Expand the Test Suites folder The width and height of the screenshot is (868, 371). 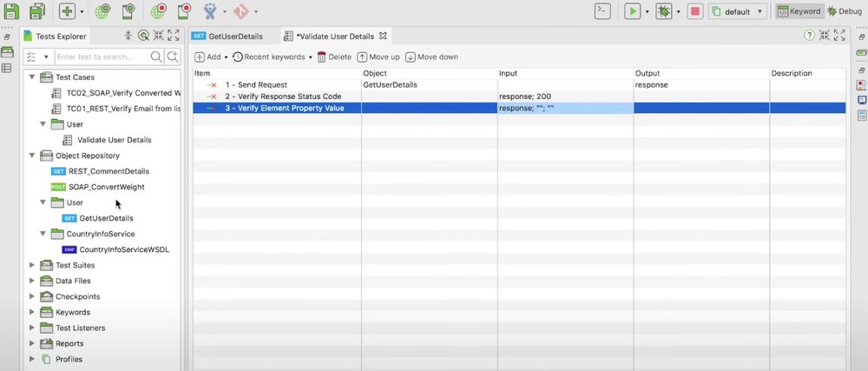33,265
